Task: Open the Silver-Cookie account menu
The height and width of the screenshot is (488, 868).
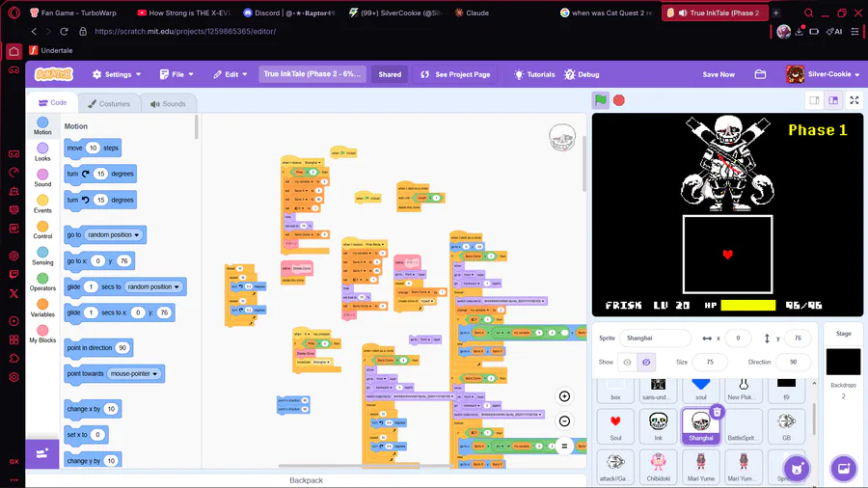Action: (x=824, y=74)
